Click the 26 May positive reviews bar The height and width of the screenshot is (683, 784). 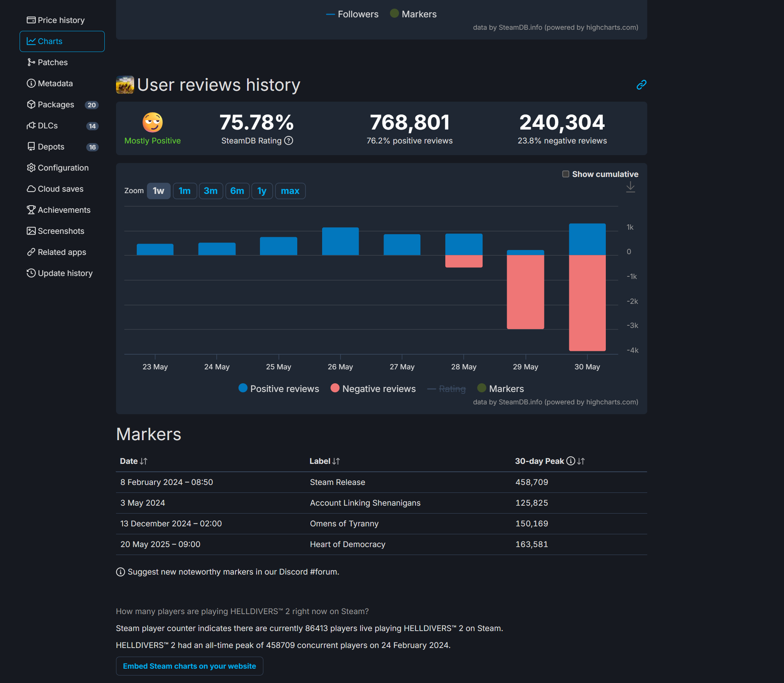(x=341, y=241)
